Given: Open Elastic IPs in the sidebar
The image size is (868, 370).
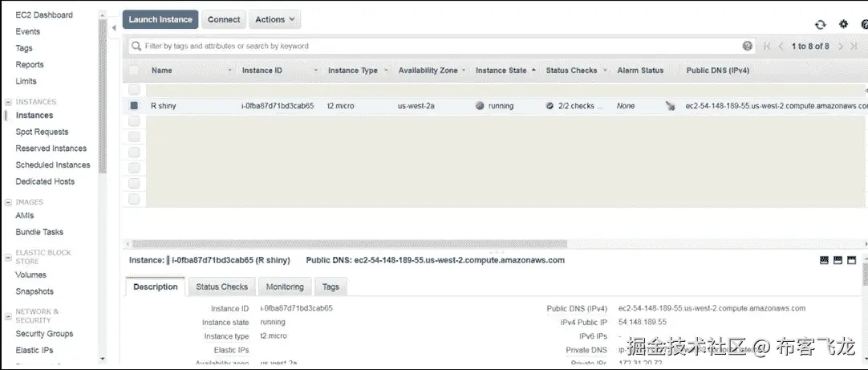Looking at the screenshot, I should pyautogui.click(x=34, y=350).
